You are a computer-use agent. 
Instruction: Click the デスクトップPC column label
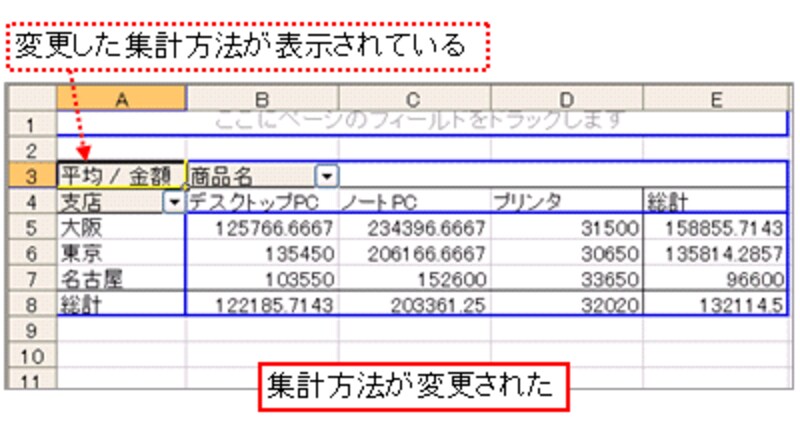pos(262,202)
